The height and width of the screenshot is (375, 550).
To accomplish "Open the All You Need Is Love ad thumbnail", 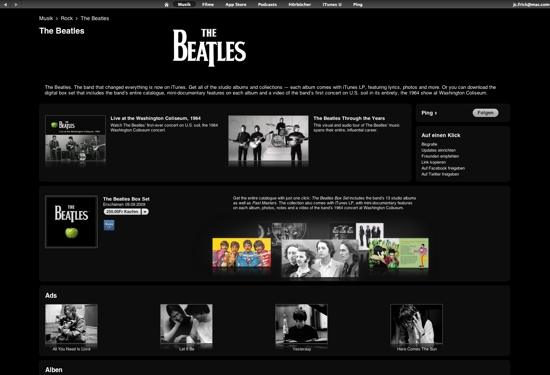I will 71,324.
